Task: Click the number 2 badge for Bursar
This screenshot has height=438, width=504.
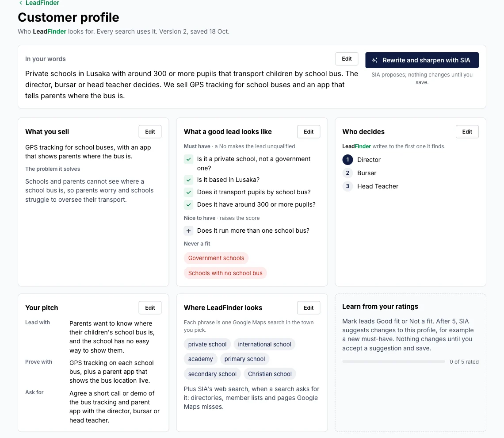Action: pyautogui.click(x=347, y=173)
